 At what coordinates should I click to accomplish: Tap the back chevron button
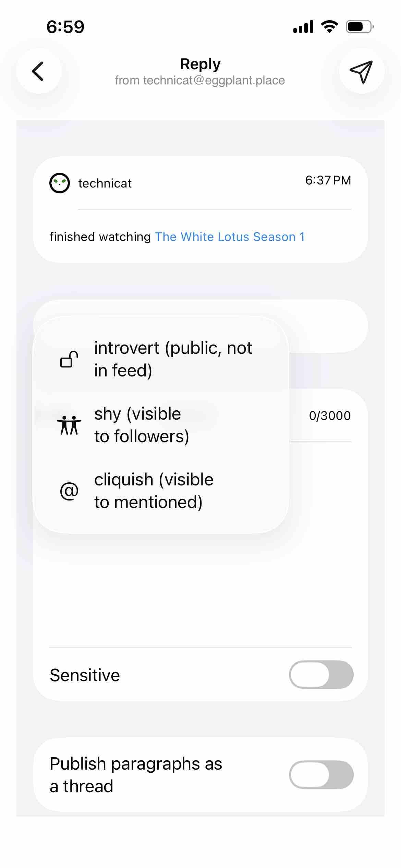38,71
